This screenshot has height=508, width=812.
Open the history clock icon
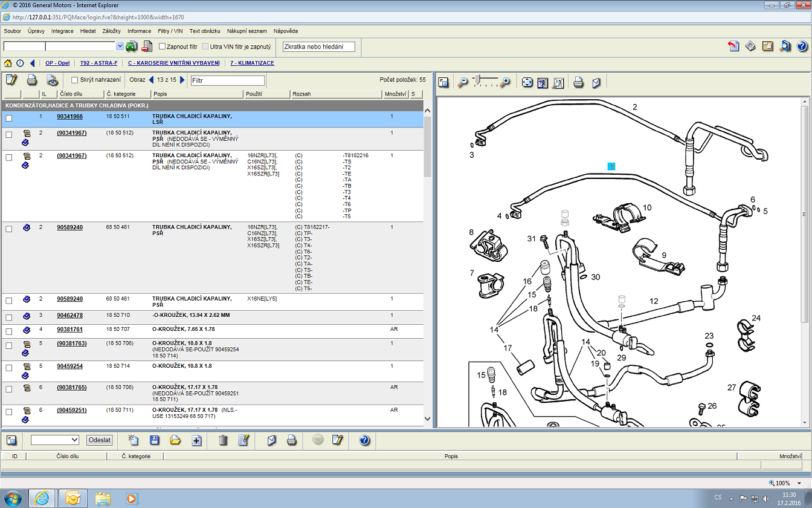[x=20, y=63]
